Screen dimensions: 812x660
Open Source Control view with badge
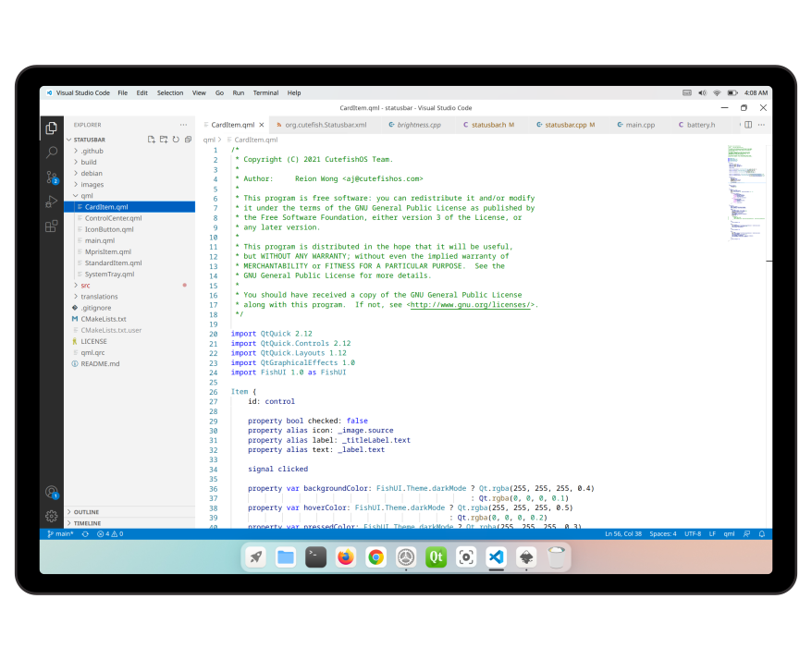click(x=51, y=177)
